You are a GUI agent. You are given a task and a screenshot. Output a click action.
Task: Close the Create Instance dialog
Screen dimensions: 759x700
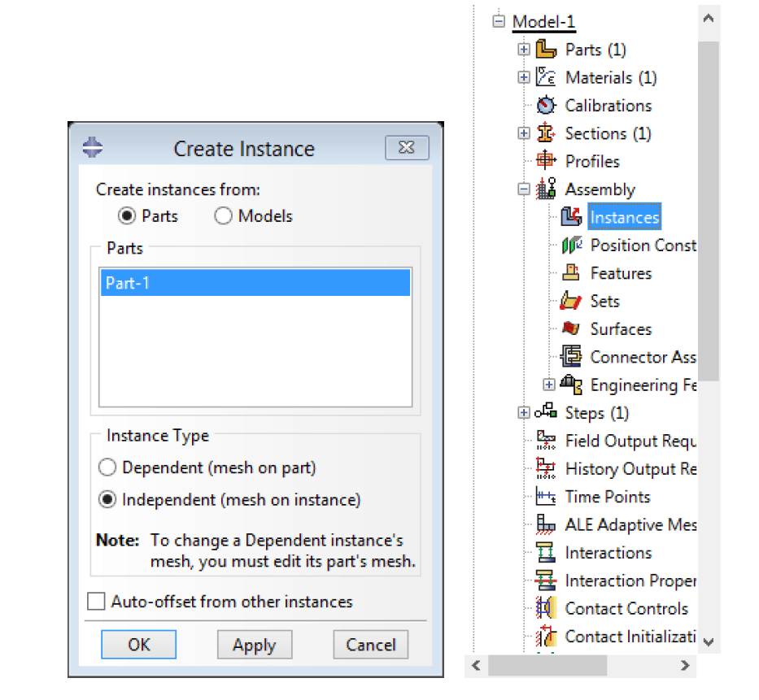(x=407, y=147)
